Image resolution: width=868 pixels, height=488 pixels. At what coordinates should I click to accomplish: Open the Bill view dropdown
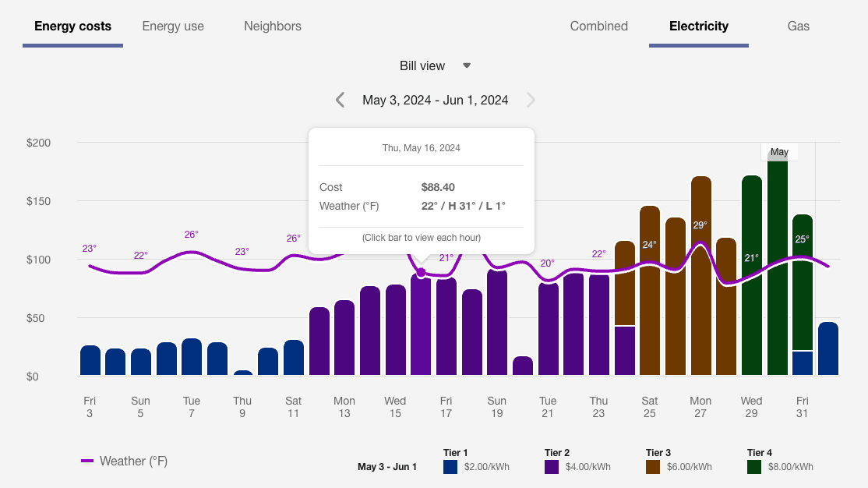436,65
